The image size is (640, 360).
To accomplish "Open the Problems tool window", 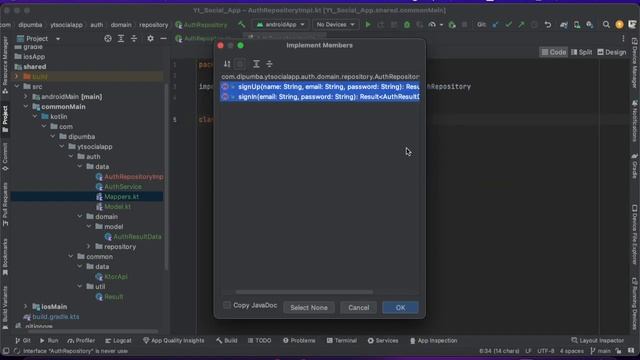I will pos(299,340).
